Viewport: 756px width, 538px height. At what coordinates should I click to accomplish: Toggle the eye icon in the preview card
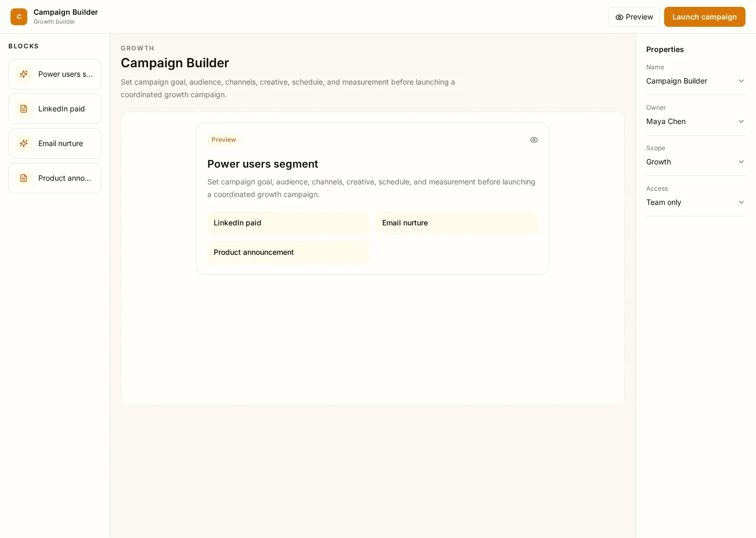point(534,140)
